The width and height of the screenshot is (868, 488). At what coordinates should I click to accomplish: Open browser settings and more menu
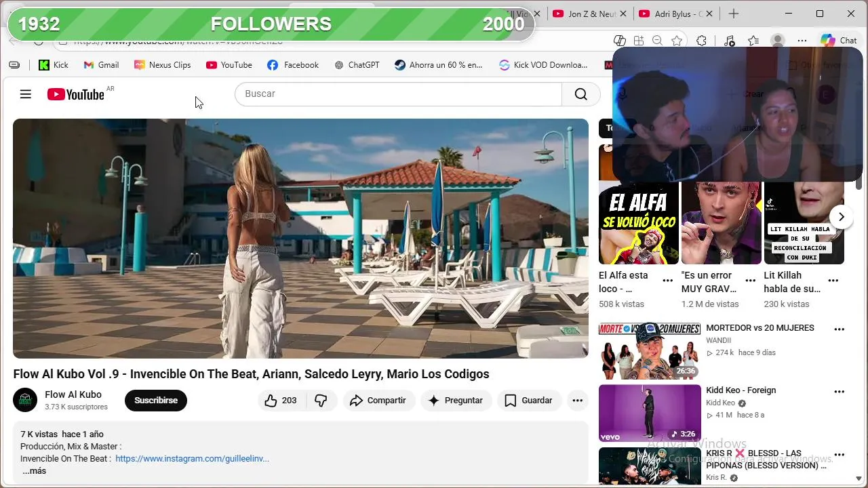click(802, 41)
